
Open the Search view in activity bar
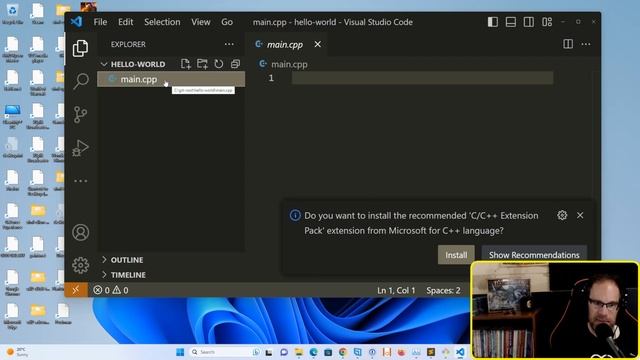(x=80, y=81)
